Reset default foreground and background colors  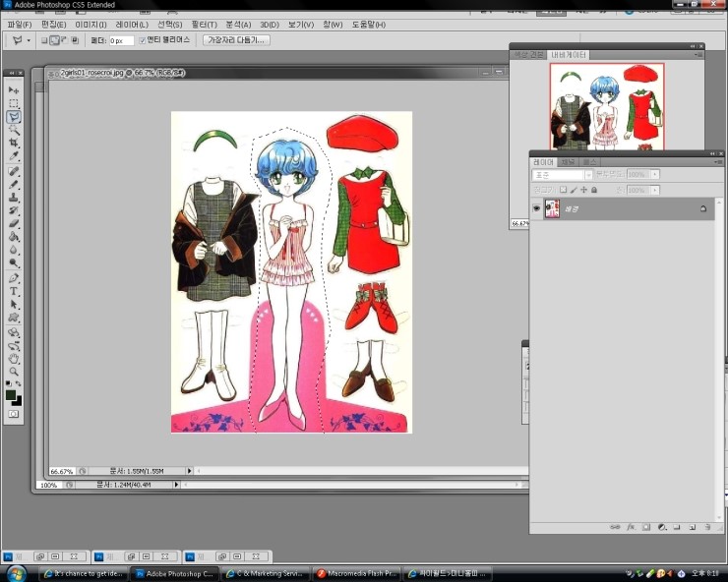point(8,383)
